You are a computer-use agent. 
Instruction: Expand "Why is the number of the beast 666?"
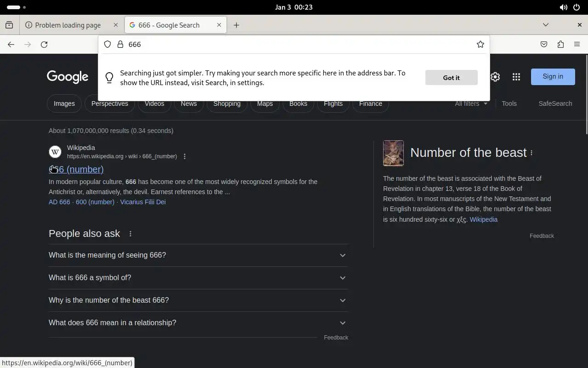point(198,300)
